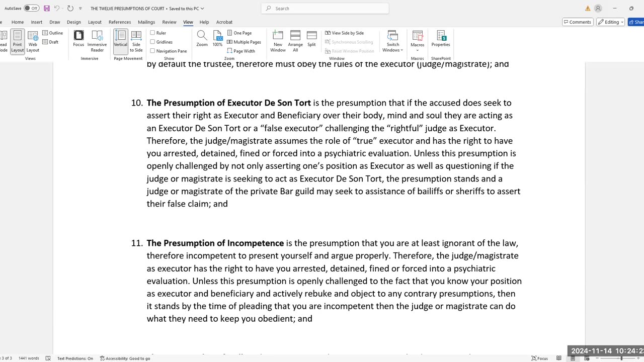Screen dimensions: 644x362
Task: Toggle Text Predictions: On status
Action: [x=75, y=358]
